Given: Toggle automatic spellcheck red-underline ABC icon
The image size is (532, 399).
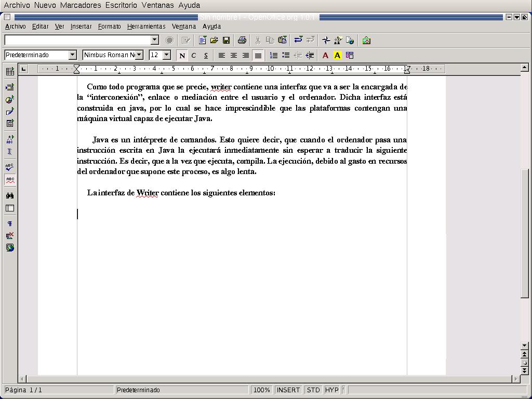Looking at the screenshot, I should 10,180.
